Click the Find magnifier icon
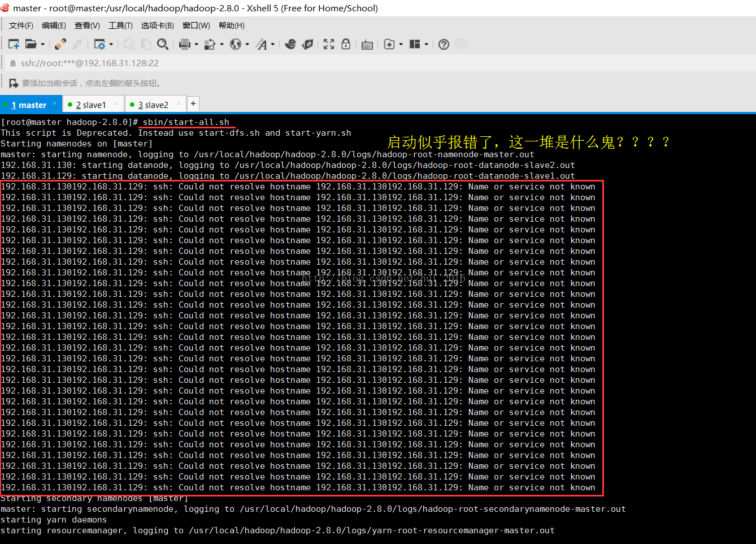 pos(163,44)
